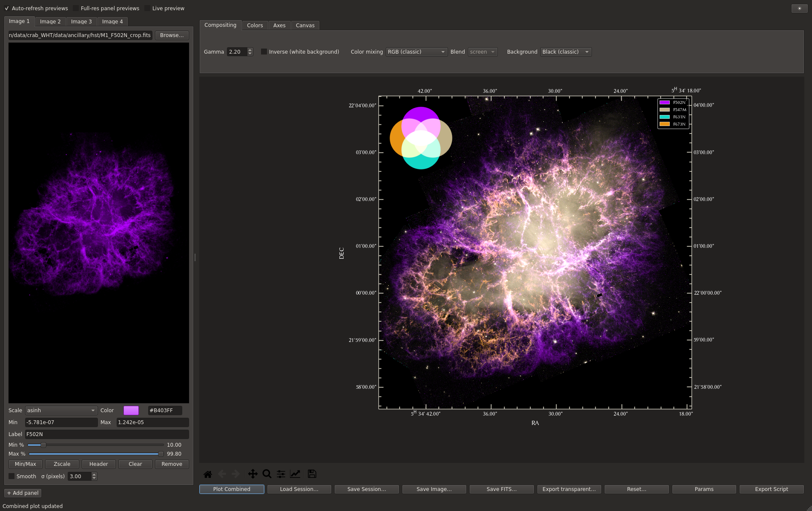This screenshot has width=812, height=511.
Task: Open the Axes tab
Action: (279, 26)
